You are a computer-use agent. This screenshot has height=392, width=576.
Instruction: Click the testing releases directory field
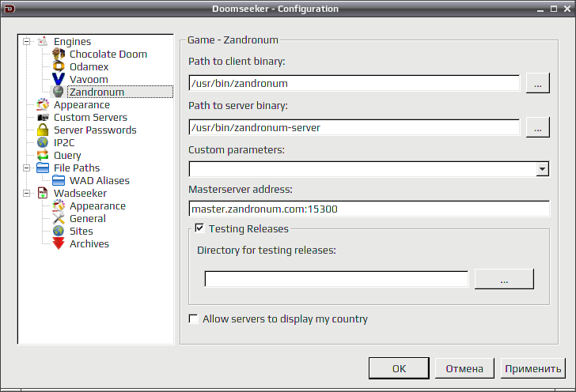(x=336, y=279)
